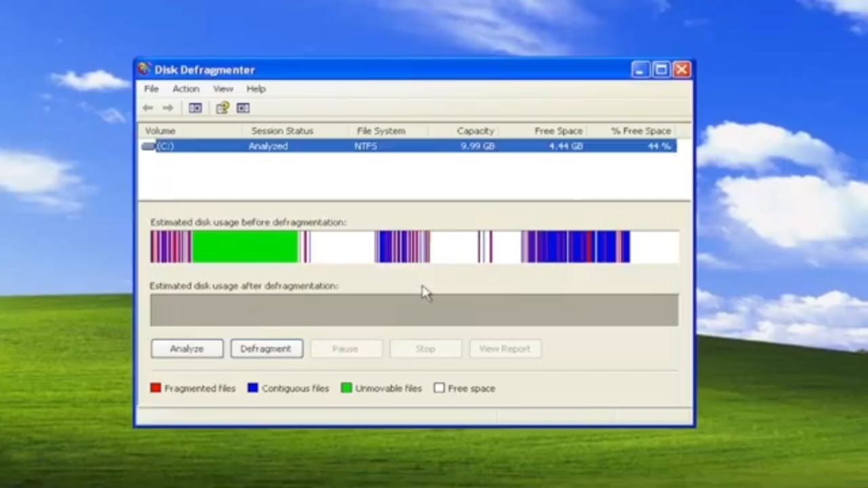Screen dimensions: 868x488
Task: Click the Capacity column header
Action: 475,131
